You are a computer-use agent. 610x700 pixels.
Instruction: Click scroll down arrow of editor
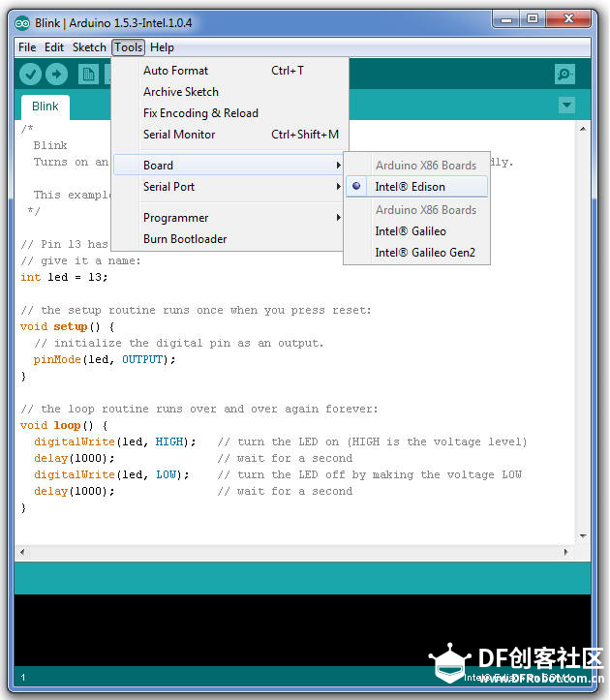(583, 536)
